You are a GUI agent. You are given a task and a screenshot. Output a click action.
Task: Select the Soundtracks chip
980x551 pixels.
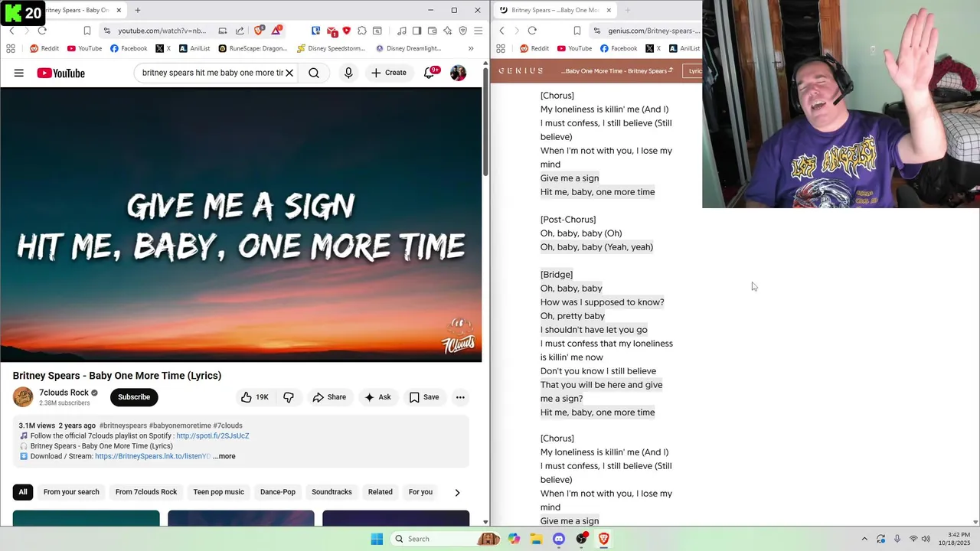pos(332,492)
